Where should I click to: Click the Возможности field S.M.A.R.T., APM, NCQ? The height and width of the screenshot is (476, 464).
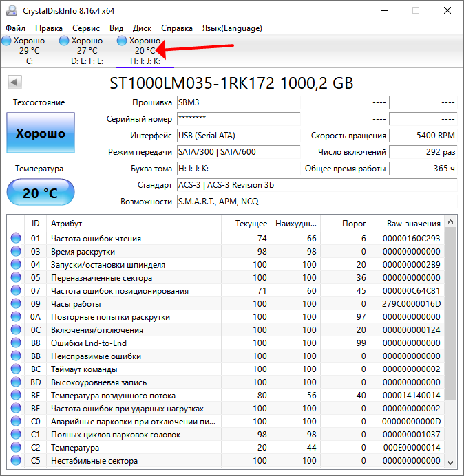[317, 202]
